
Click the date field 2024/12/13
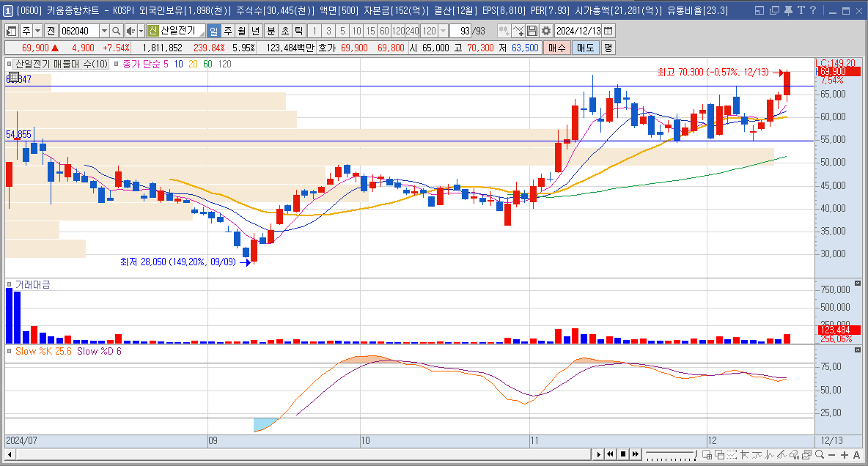coord(578,31)
